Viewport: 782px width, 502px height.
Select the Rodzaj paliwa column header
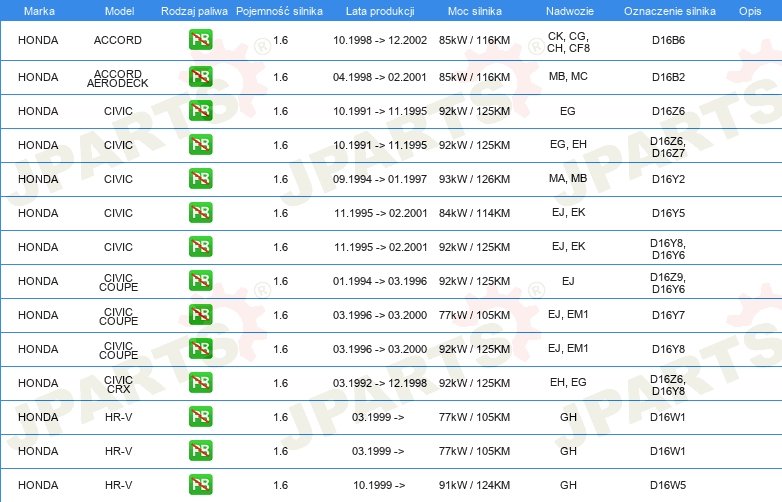pyautogui.click(x=193, y=11)
